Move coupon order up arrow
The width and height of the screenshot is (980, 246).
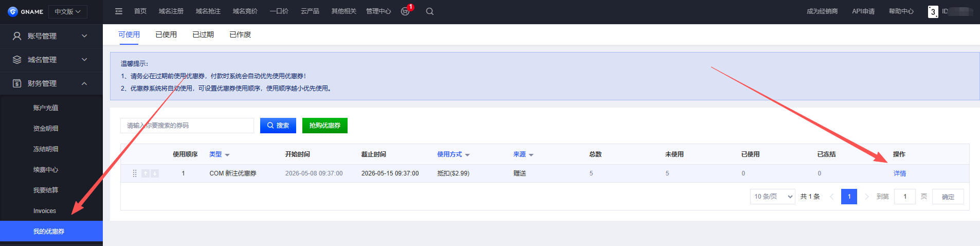(x=146, y=173)
